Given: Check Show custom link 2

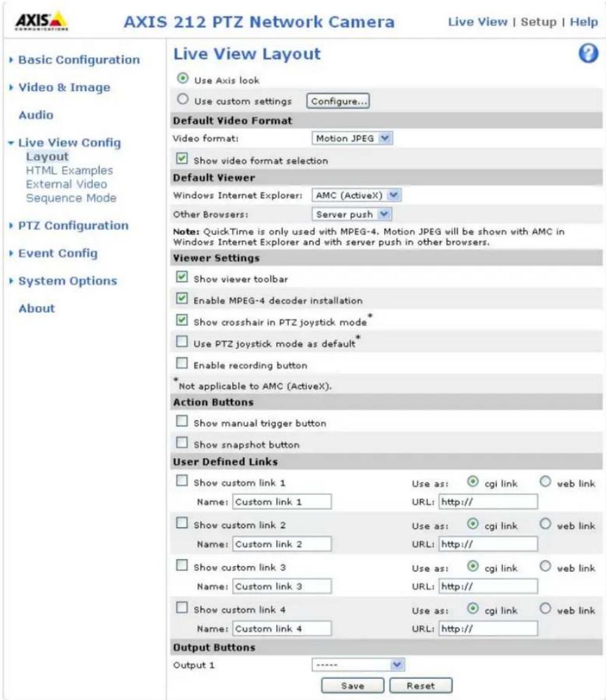Looking at the screenshot, I should [x=181, y=524].
